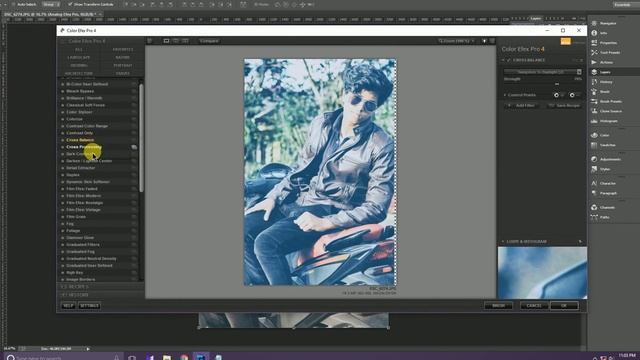Open the Properties panel icon
This screenshot has width=640, height=360.
click(x=594, y=43)
